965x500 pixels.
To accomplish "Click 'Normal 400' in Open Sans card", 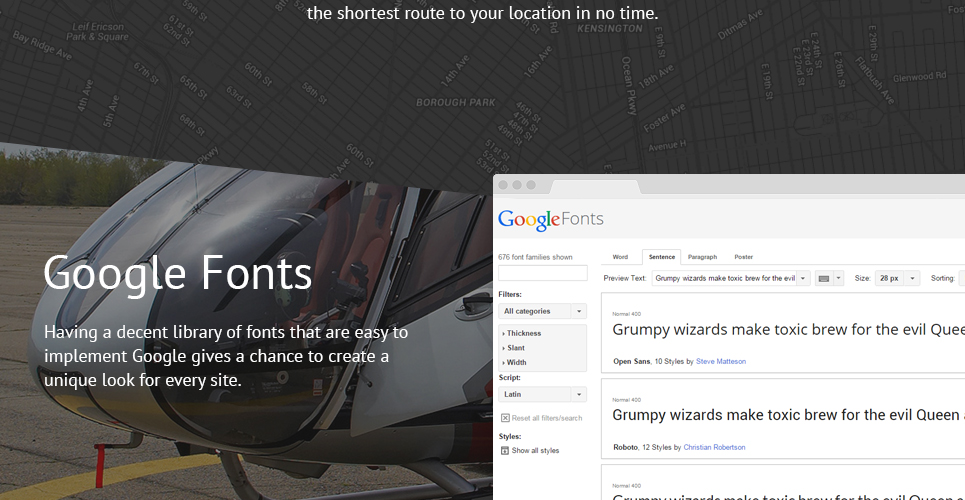I will pos(627,314).
